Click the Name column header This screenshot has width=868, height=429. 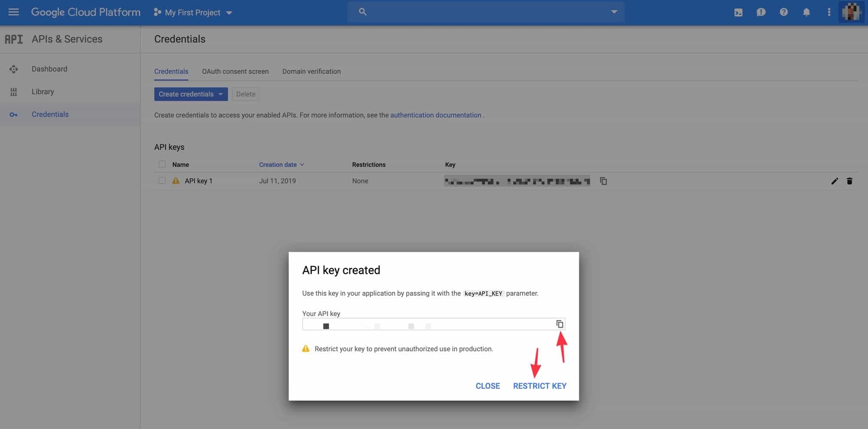(x=181, y=165)
